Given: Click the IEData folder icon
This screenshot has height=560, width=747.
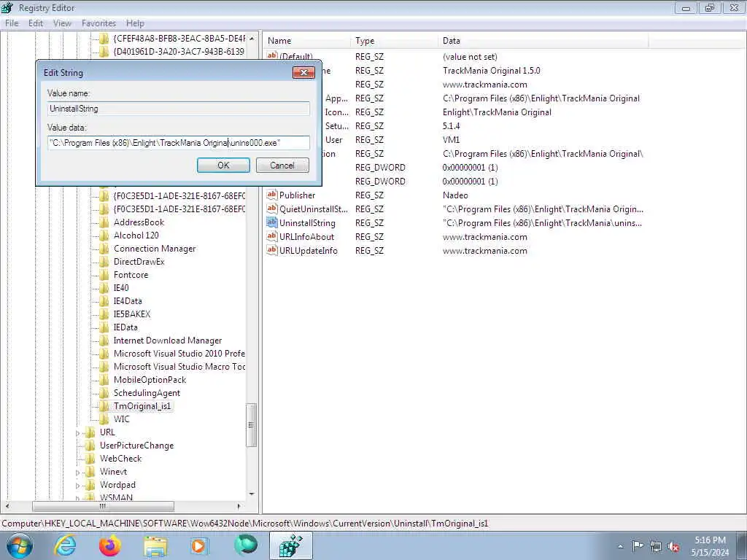Looking at the screenshot, I should click(104, 327).
